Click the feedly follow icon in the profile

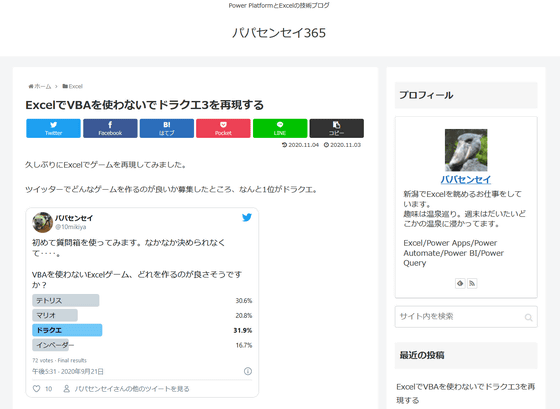pos(460,283)
